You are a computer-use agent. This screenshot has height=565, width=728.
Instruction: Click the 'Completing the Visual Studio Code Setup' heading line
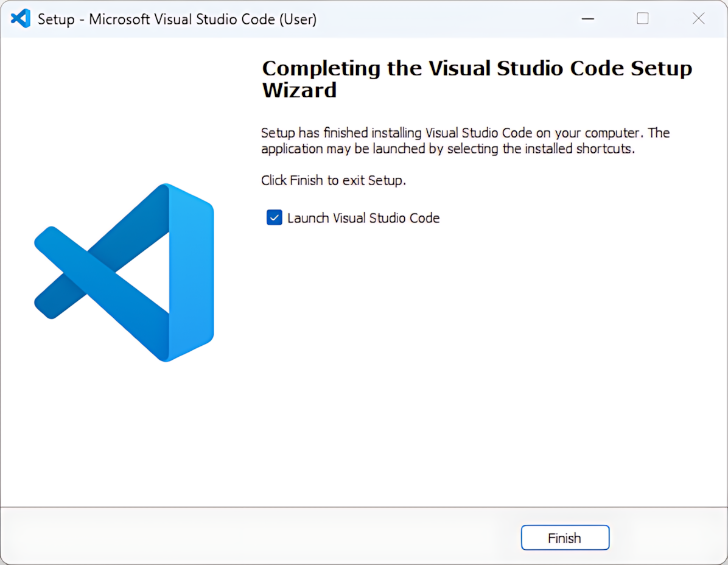[x=477, y=68]
